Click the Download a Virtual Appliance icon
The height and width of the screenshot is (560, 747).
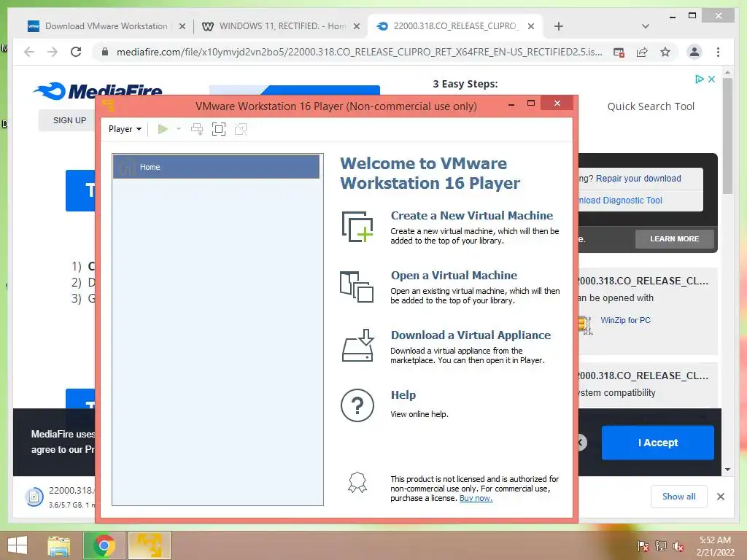357,345
